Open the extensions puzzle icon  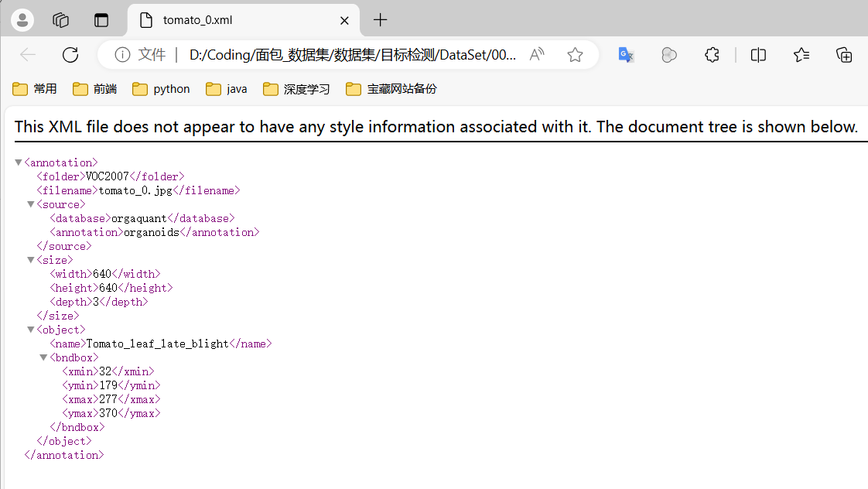[712, 55]
